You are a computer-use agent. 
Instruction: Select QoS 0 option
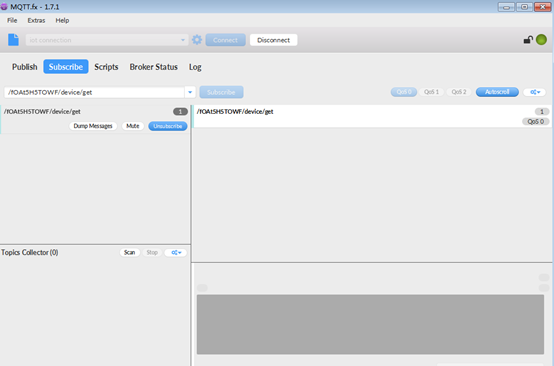pyautogui.click(x=404, y=92)
